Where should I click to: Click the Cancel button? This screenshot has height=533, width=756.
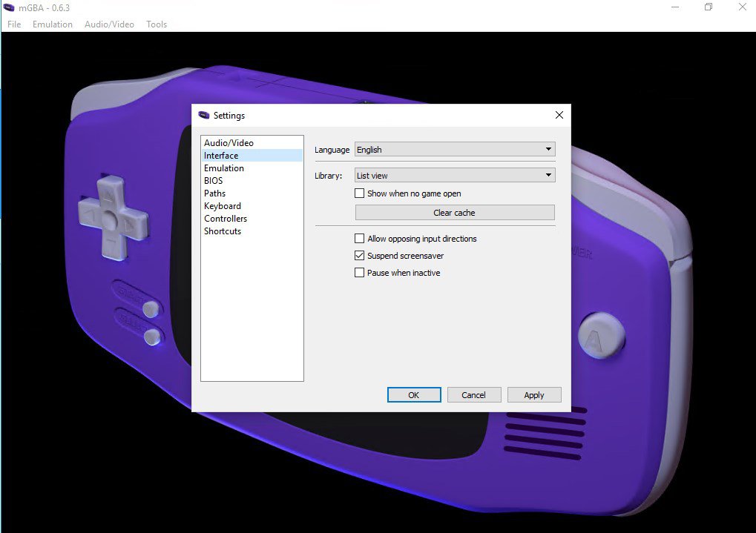tap(474, 394)
